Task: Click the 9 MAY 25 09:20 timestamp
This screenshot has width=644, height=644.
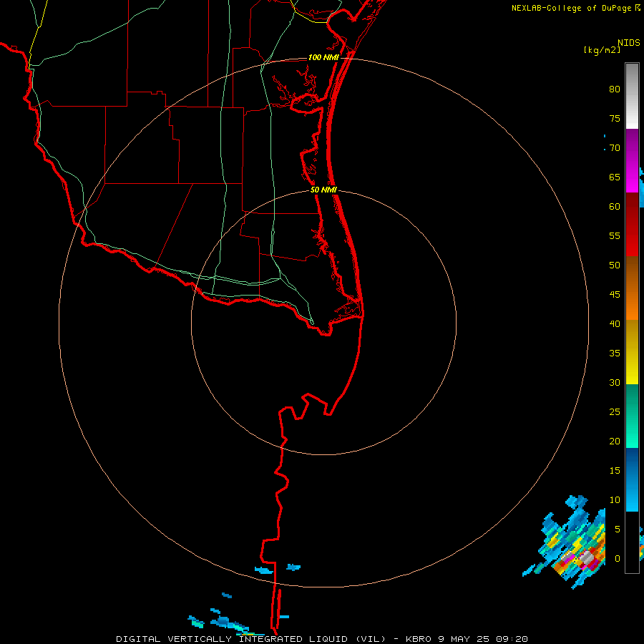Action: coord(484,639)
